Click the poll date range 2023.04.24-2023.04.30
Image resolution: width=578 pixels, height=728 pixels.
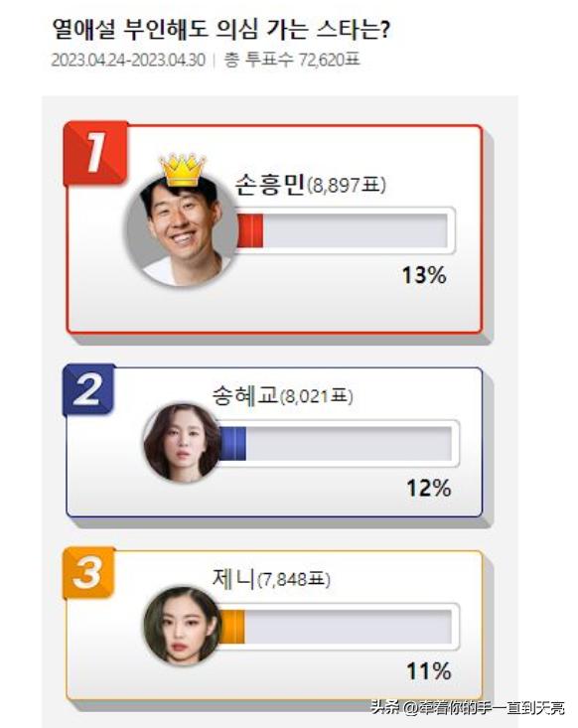tap(128, 61)
